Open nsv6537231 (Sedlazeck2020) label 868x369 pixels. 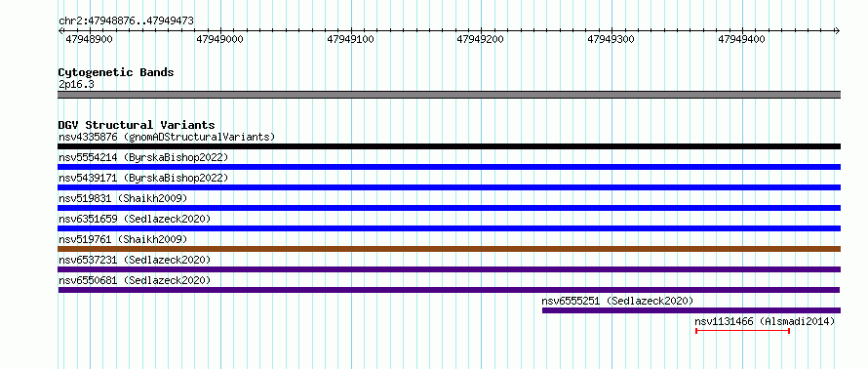pyautogui.click(x=135, y=260)
